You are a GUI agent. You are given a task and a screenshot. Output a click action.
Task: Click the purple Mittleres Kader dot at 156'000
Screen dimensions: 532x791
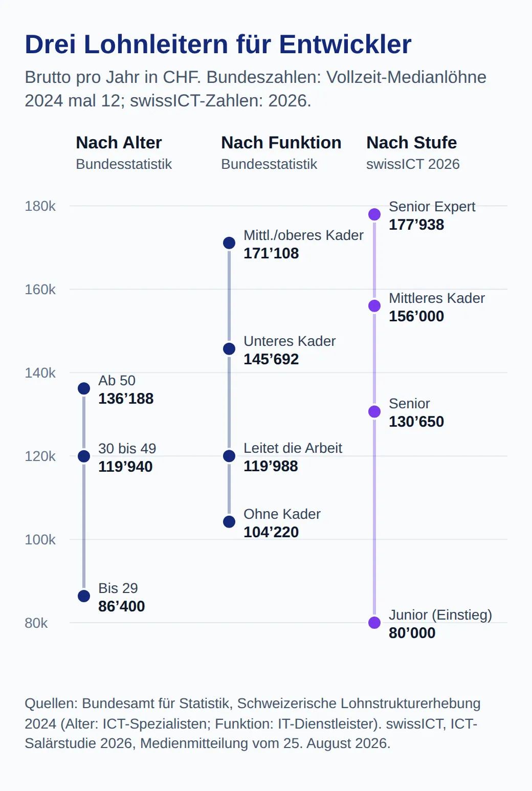tap(374, 306)
